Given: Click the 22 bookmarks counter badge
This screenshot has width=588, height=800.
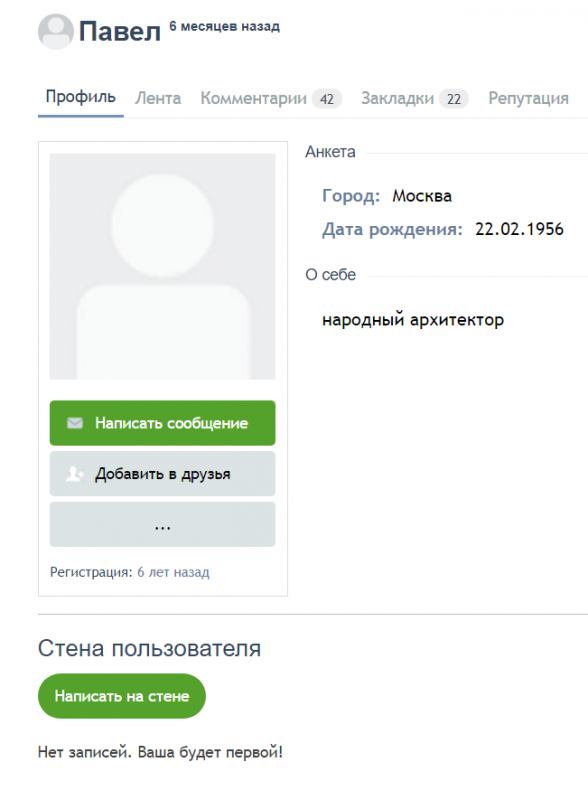Looking at the screenshot, I should (x=454, y=98).
